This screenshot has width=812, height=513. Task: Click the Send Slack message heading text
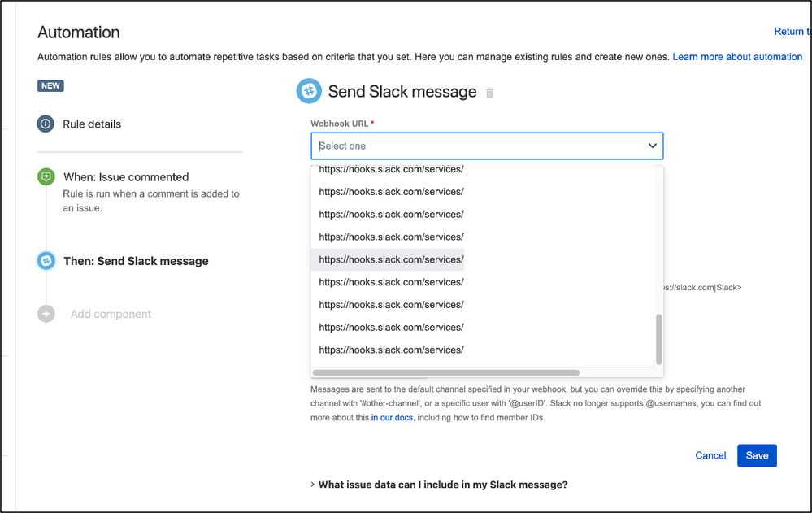(x=402, y=92)
